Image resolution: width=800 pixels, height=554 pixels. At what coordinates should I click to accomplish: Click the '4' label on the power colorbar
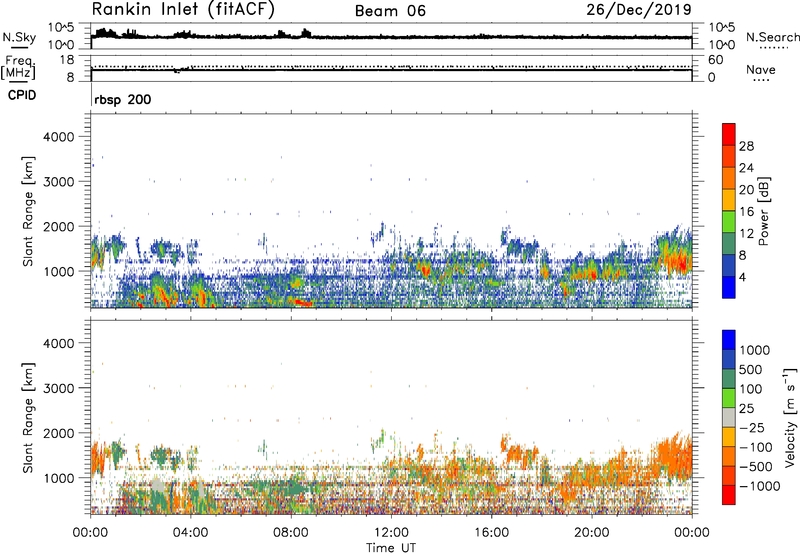[x=742, y=277]
